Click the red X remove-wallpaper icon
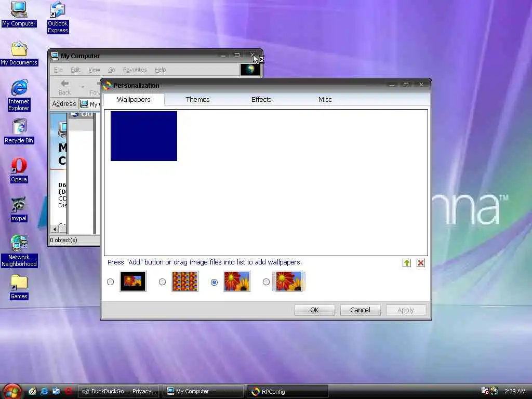532x399 pixels. 421,263
